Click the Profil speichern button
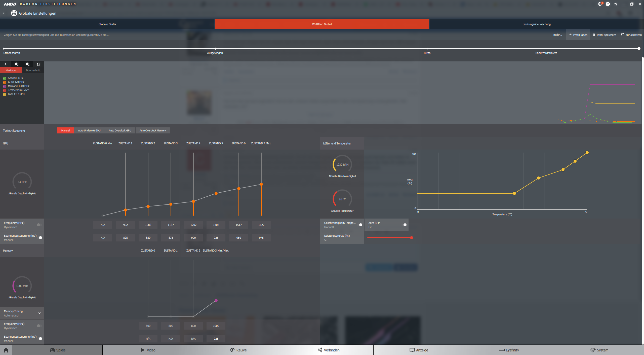This screenshot has height=355, width=644. (x=604, y=35)
